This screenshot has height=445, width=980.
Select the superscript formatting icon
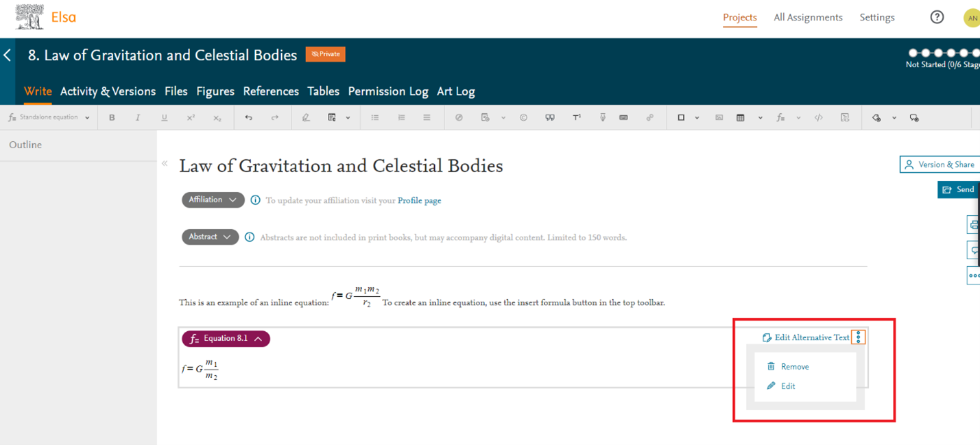pos(190,117)
